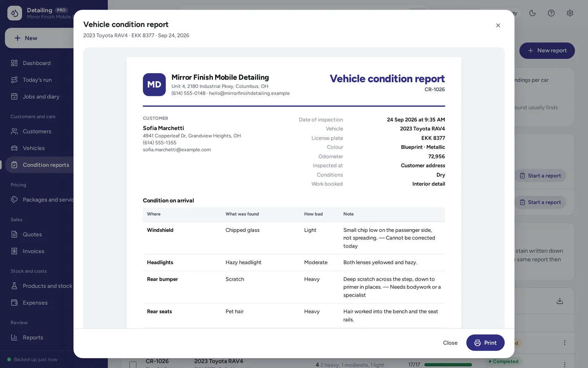588x368 pixels.
Task: Click the Close button in dialog footer
Action: pyautogui.click(x=450, y=343)
